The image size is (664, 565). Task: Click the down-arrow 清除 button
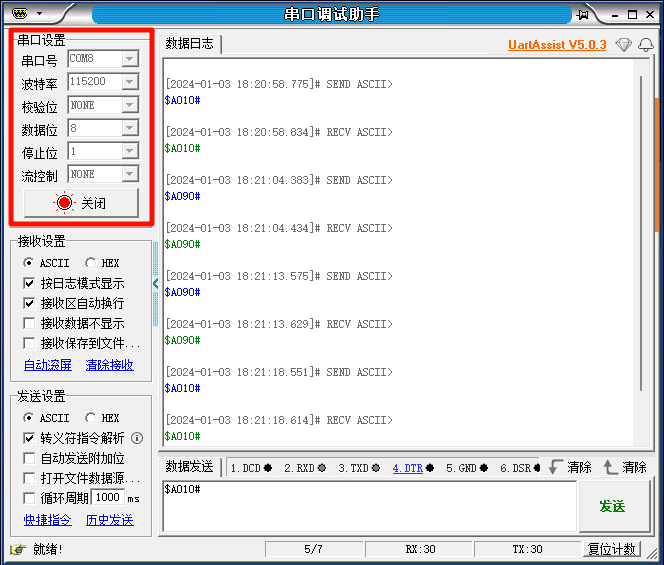(570, 467)
